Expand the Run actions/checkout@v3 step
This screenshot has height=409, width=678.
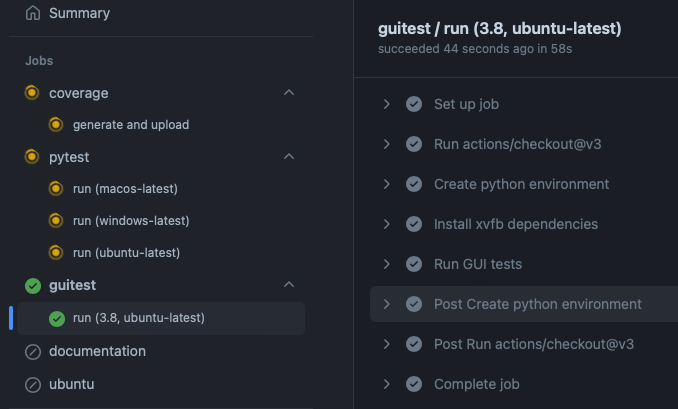coord(387,144)
